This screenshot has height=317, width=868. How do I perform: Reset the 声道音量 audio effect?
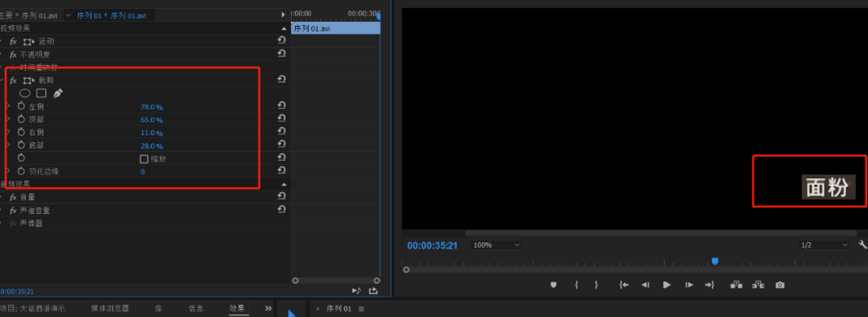[x=281, y=209]
